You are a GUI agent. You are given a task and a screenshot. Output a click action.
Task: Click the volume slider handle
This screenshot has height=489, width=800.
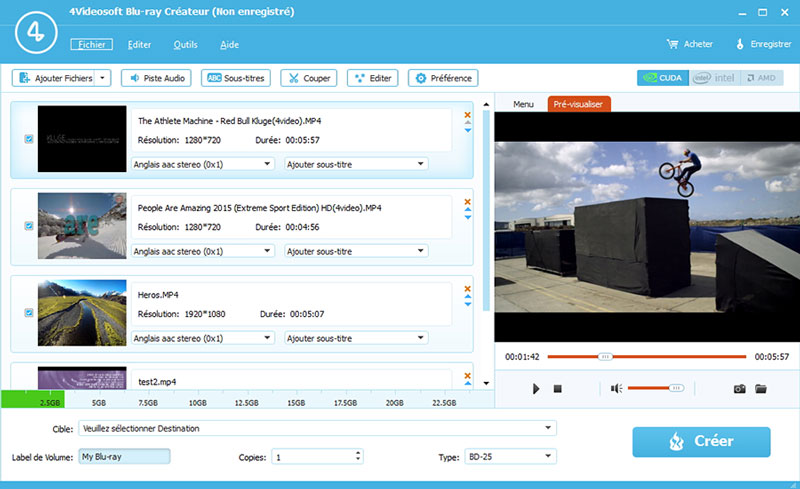pos(676,388)
